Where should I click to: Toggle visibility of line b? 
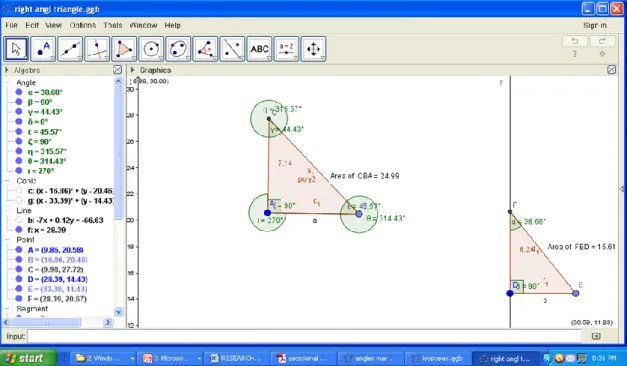click(19, 220)
